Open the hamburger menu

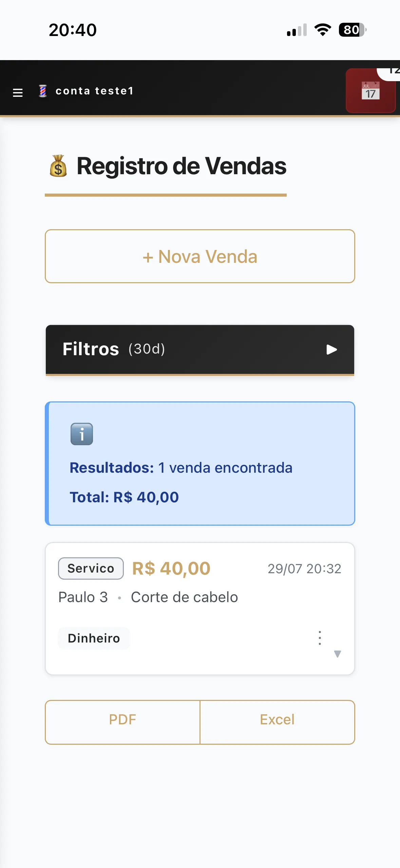18,92
